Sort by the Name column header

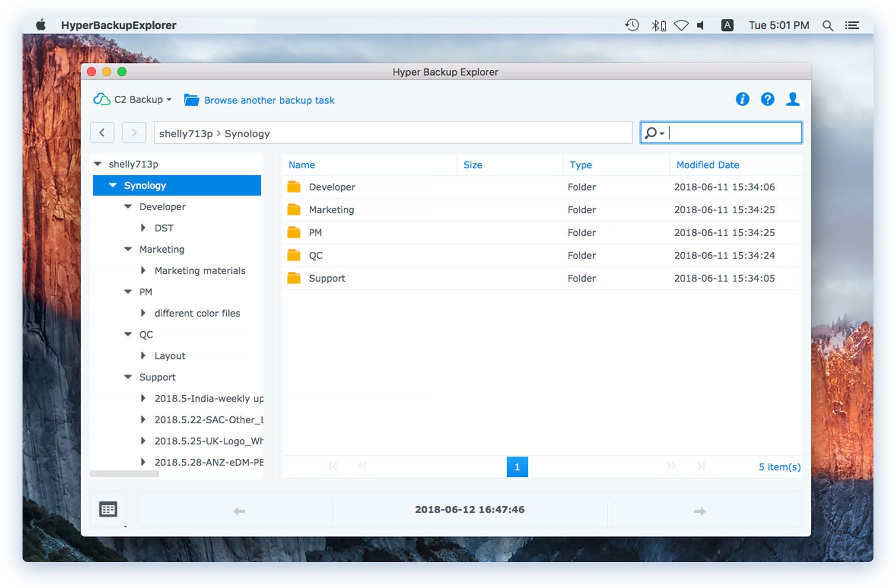click(369, 165)
